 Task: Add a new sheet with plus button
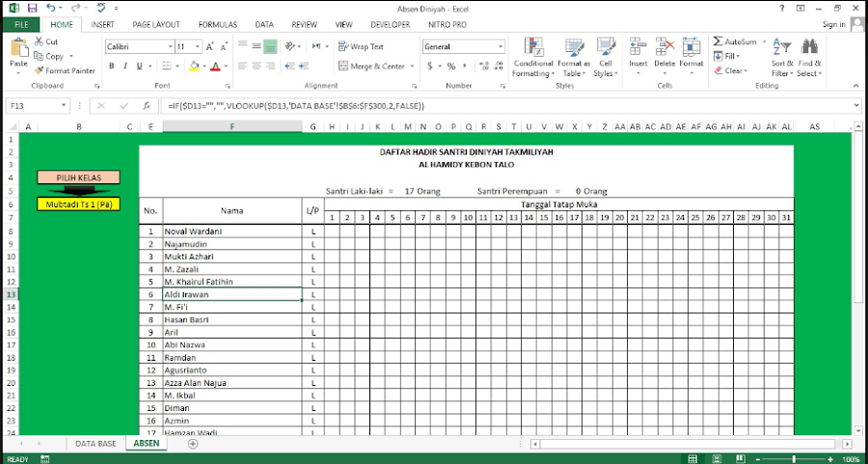point(193,444)
